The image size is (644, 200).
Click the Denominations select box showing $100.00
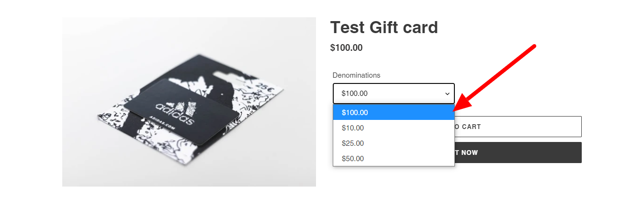388,94
